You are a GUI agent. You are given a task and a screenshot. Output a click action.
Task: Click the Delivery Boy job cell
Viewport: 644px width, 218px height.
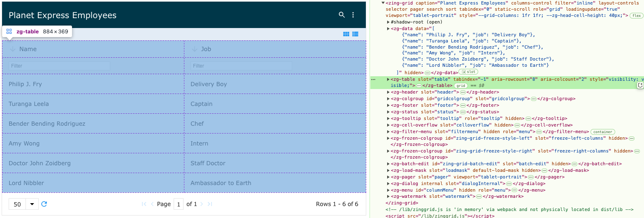(x=275, y=84)
